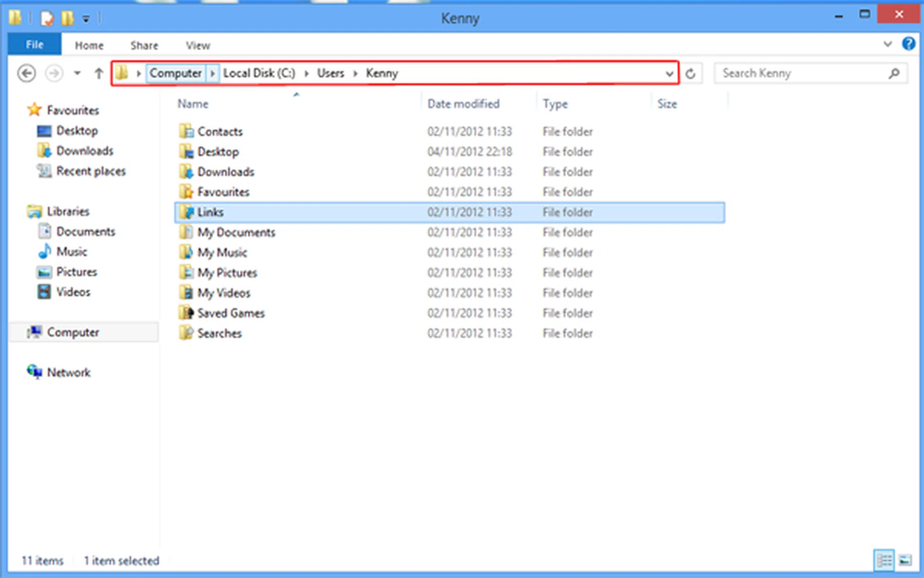Open the recent locations dropdown arrow

pyautogui.click(x=77, y=74)
